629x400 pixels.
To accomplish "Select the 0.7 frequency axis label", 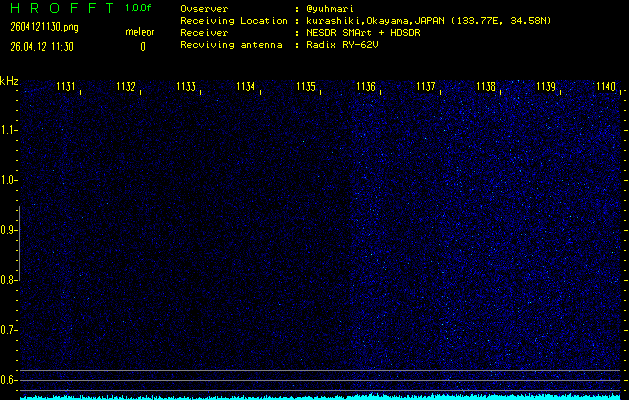I will [9, 330].
